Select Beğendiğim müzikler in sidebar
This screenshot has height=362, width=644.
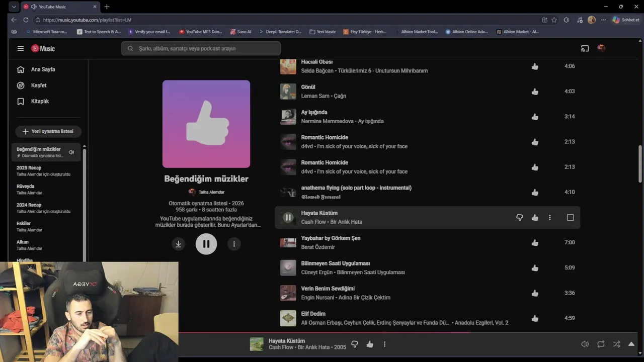(46, 152)
